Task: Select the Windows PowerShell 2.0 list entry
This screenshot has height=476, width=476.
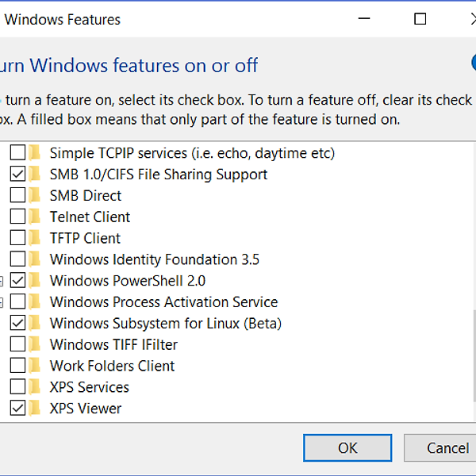Action: coord(128,281)
